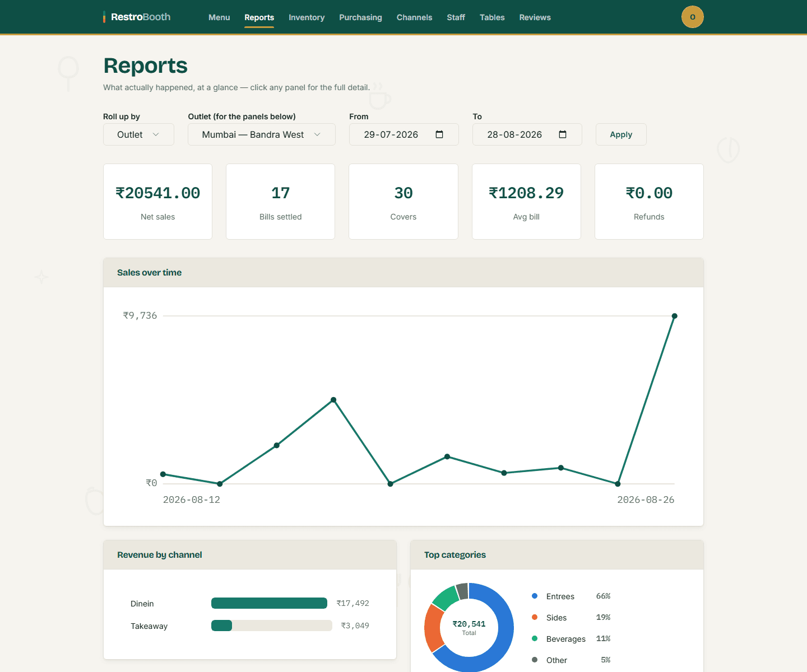The width and height of the screenshot is (807, 672).
Task: Open the Sales over time panel header
Action: click(x=403, y=273)
